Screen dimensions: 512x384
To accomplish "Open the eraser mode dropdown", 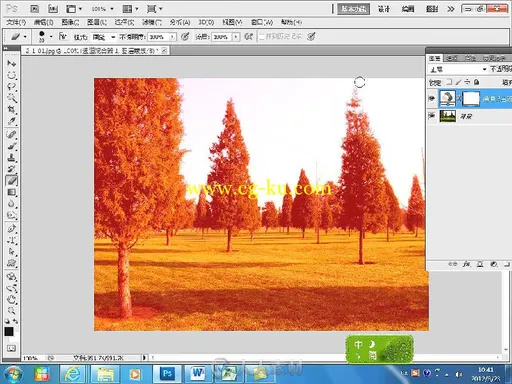I will 104,37.
